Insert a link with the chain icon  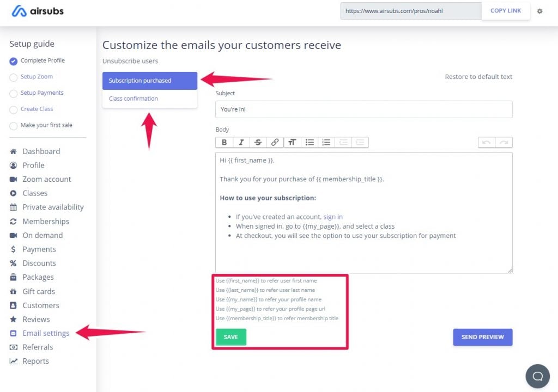point(275,142)
